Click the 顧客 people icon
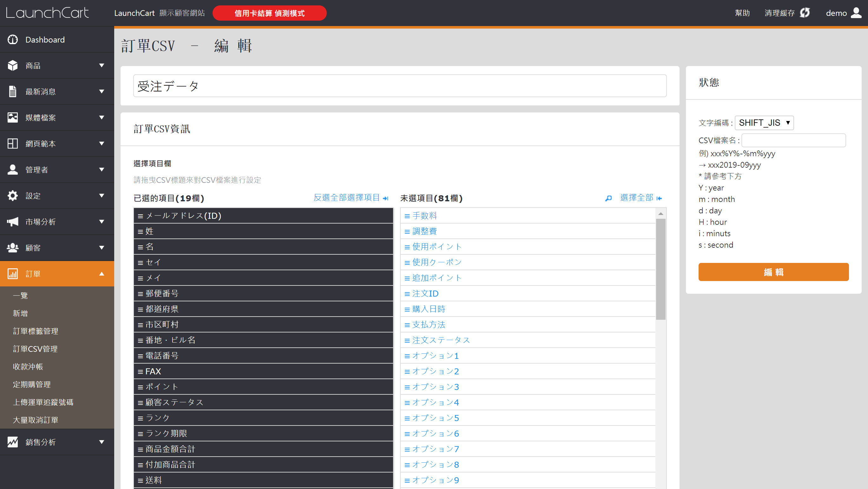The width and height of the screenshot is (868, 489). click(x=13, y=248)
